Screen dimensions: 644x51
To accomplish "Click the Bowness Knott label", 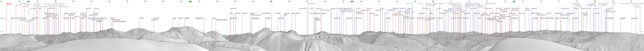I will (x=303, y=9).
